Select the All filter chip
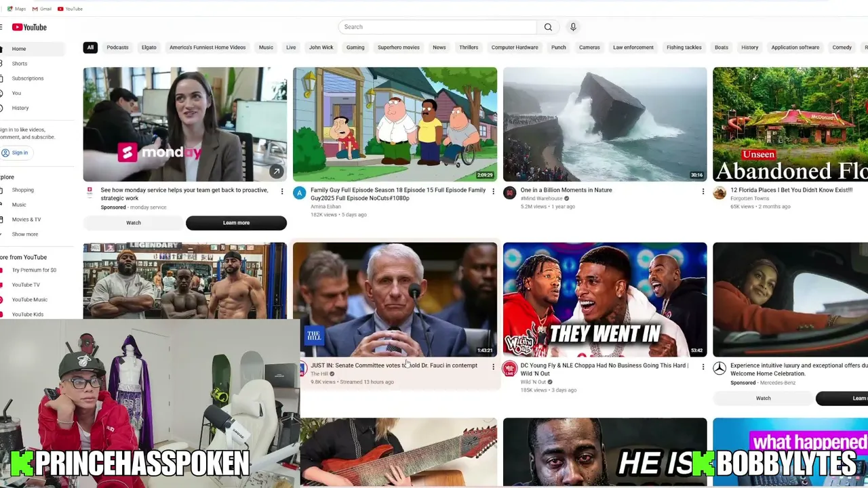Screen dimensions: 868x488 pos(90,47)
